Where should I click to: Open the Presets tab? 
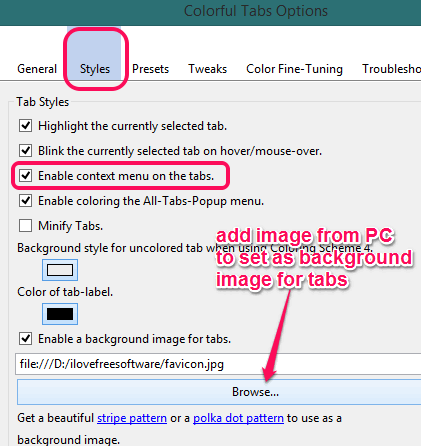pos(150,69)
